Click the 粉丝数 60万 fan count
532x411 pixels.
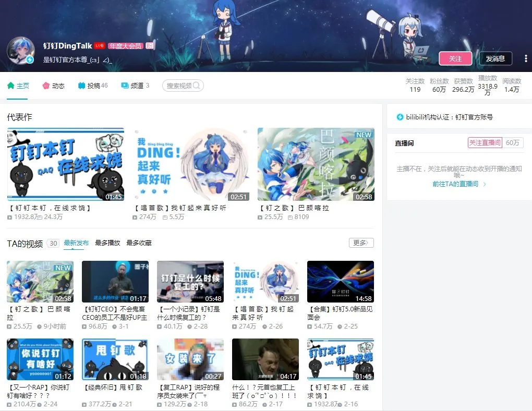point(439,86)
